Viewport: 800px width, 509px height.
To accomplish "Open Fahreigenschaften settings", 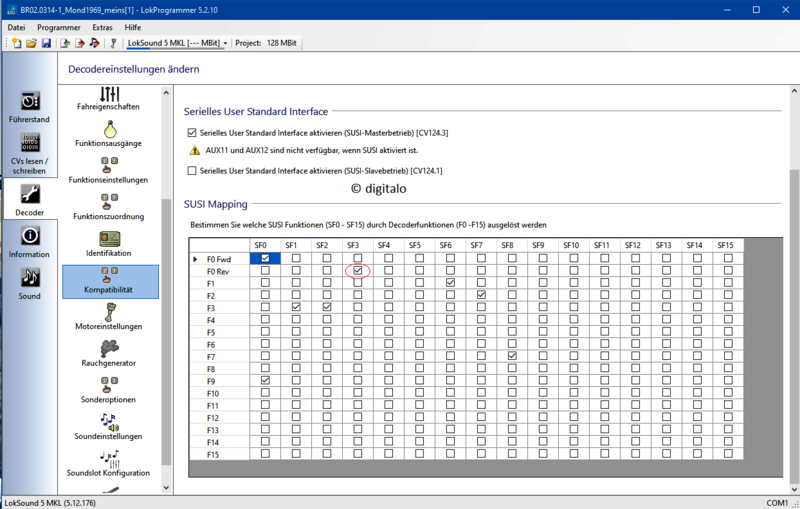I will [108, 98].
